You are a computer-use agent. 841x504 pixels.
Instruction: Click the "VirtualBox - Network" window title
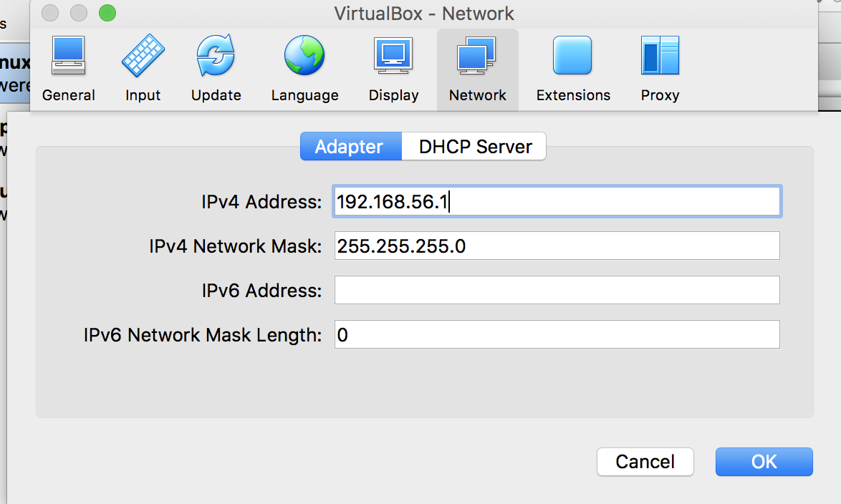(x=423, y=14)
